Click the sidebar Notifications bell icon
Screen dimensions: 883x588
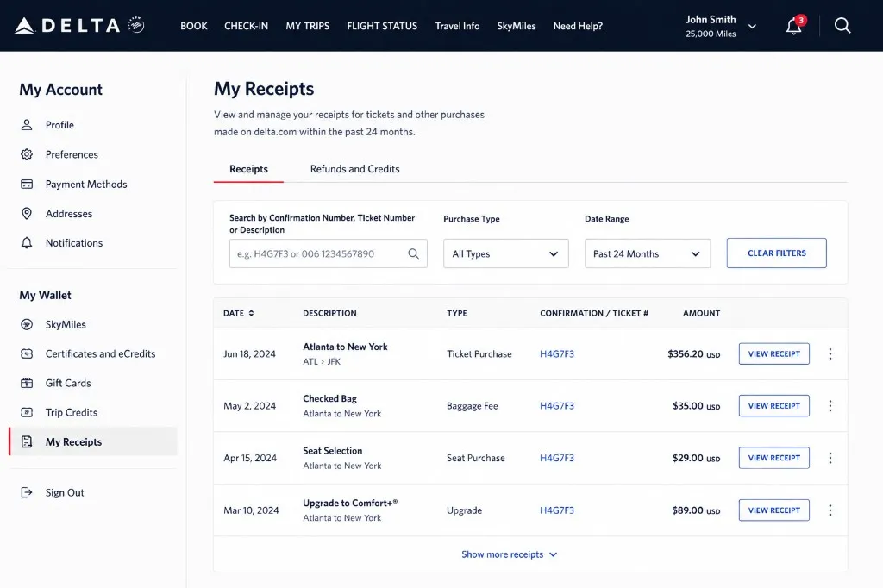(27, 243)
